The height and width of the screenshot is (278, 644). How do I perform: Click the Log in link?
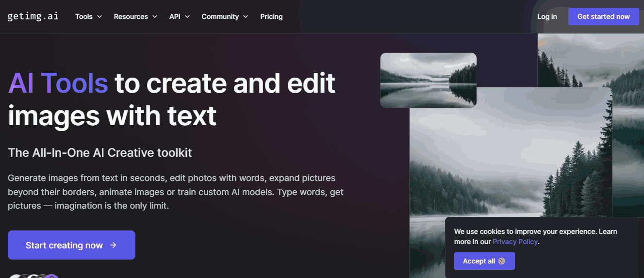547,16
